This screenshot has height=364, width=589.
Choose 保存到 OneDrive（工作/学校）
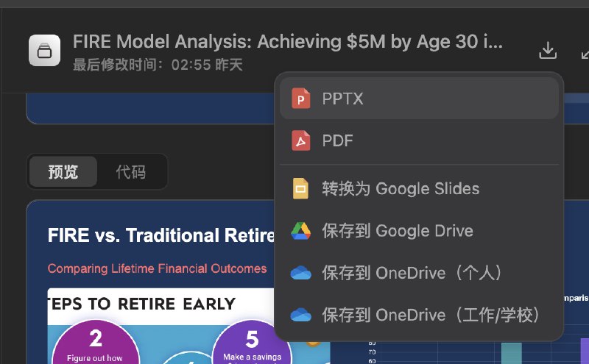[419, 315]
